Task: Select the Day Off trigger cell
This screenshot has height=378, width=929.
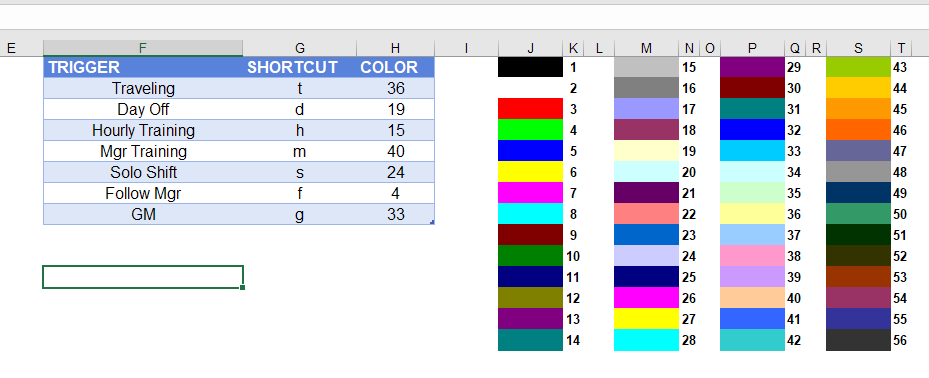Action: 143,109
